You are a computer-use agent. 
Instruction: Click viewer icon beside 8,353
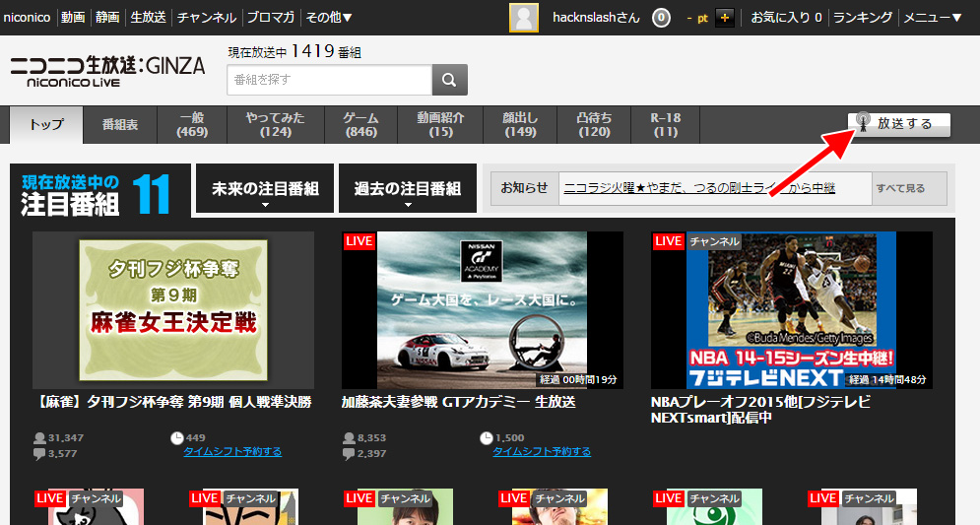349,438
